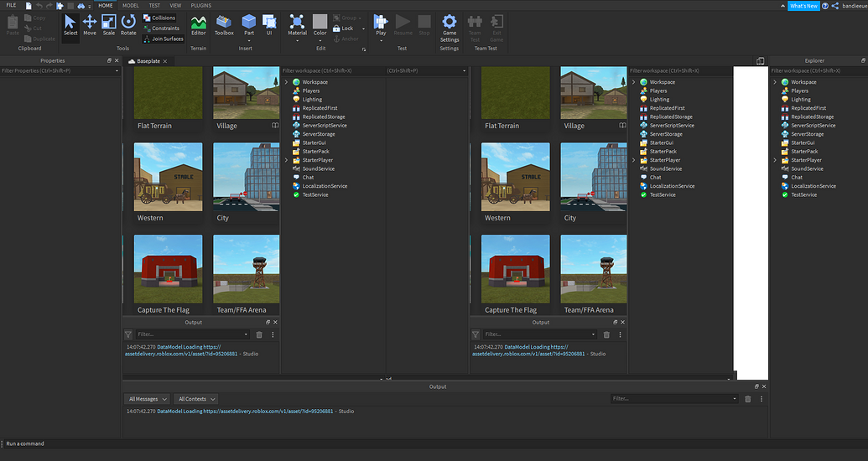Click the What's New button

pyautogui.click(x=803, y=6)
